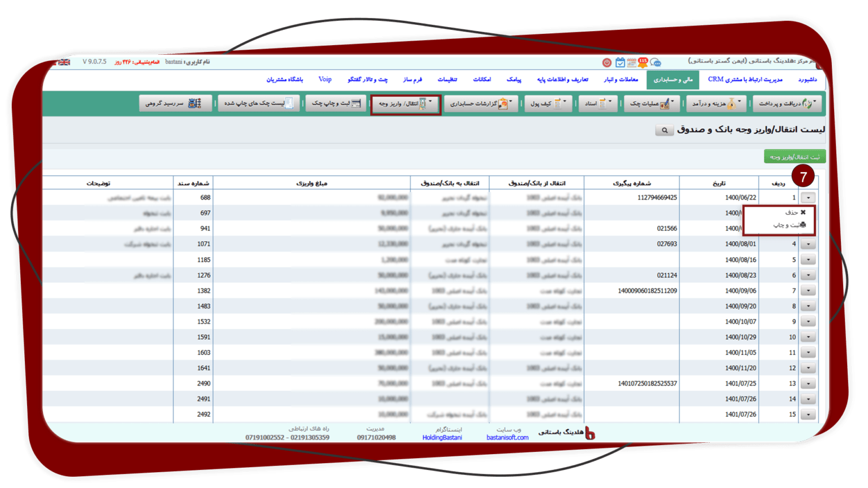868x488 pixels.
Task: Open Voip tab
Action: point(325,80)
